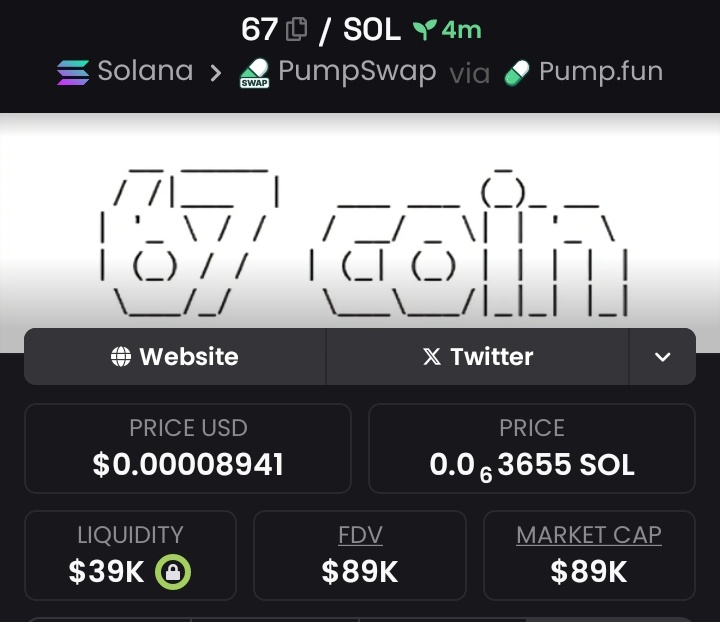Click the PRICE USD value box

point(188,448)
